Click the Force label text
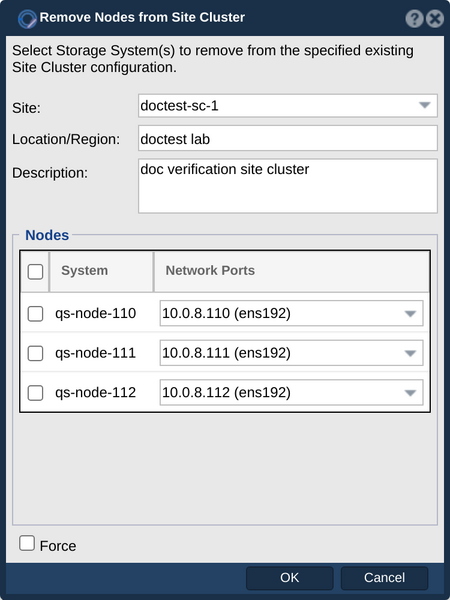This screenshot has height=600, width=450. (x=58, y=546)
